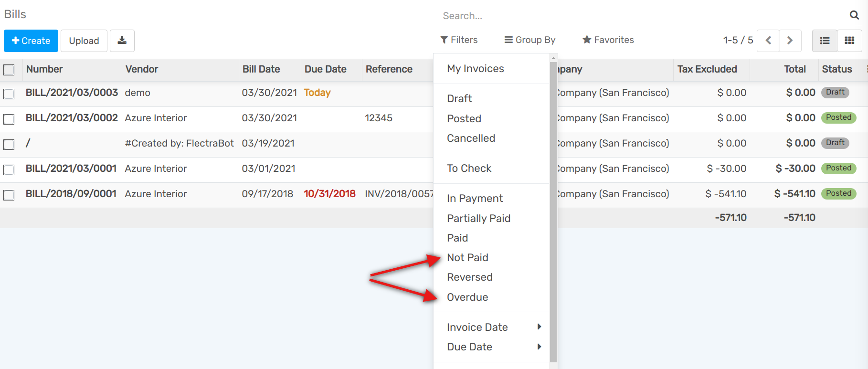Tick the select-all checkbox in the header

pyautogui.click(x=9, y=70)
